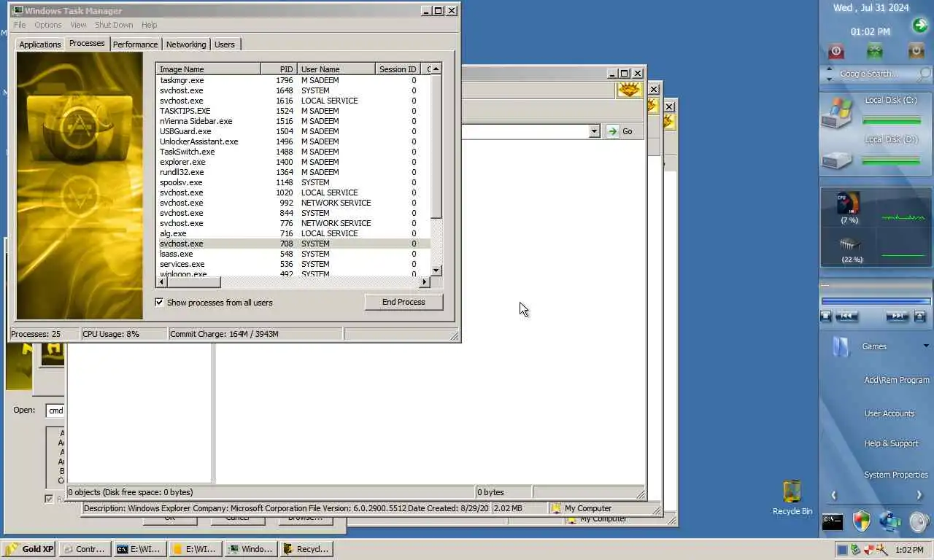Screen dimensions: 934x560
Task: Click the tools tray icon near clock
Action: [x=881, y=549]
